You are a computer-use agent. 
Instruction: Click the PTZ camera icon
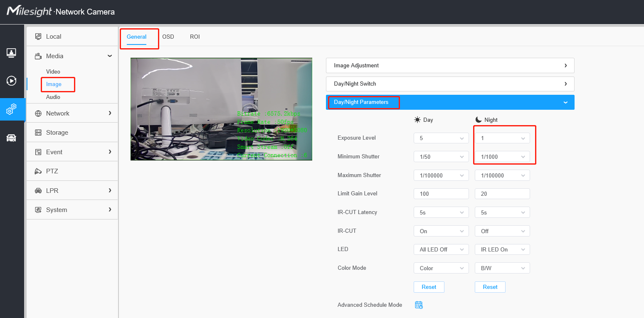point(38,171)
